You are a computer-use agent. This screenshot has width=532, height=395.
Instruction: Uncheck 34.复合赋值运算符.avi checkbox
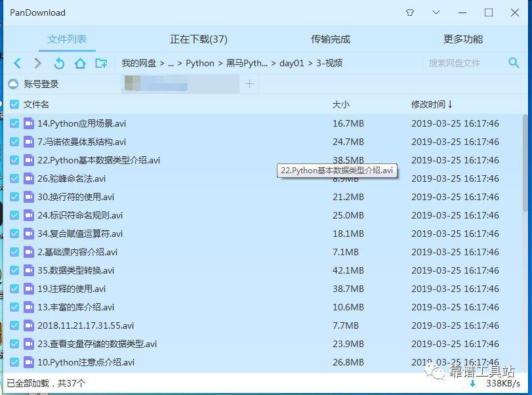coord(14,234)
